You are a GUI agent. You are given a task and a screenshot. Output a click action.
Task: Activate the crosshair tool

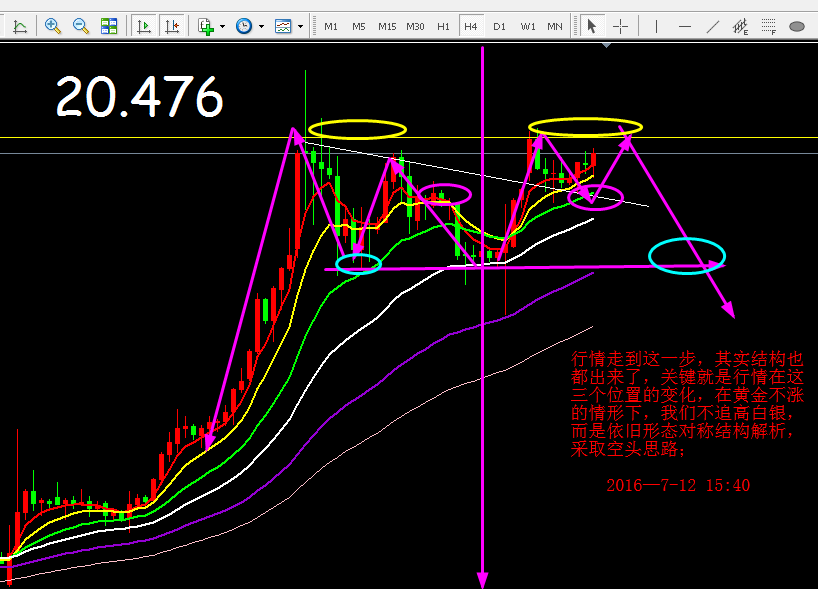coord(620,26)
